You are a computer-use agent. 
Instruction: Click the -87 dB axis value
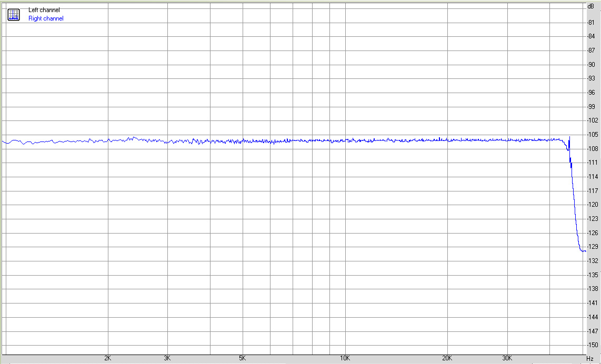pyautogui.click(x=592, y=50)
